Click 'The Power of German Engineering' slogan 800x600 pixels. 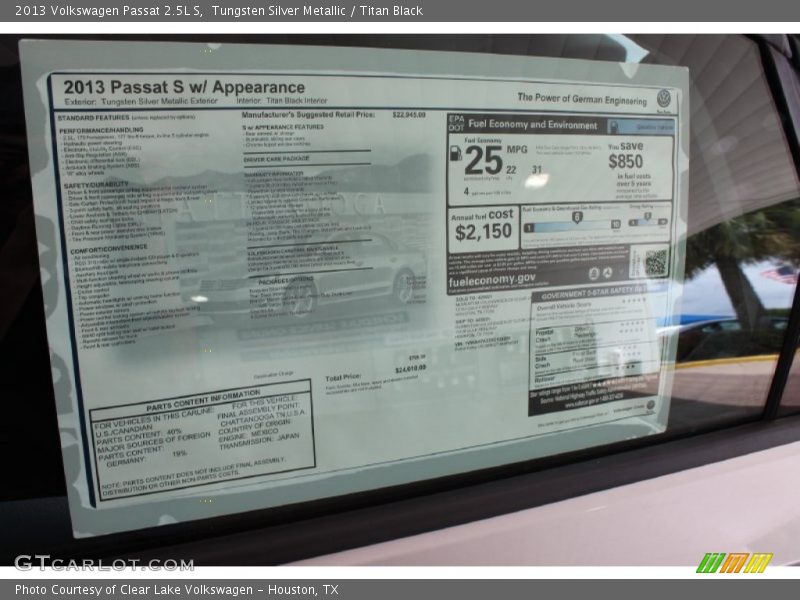[582, 98]
